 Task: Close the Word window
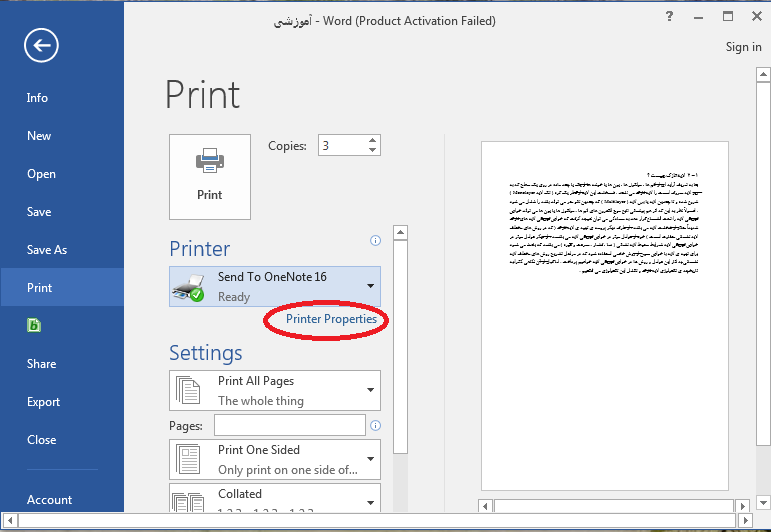tap(757, 16)
